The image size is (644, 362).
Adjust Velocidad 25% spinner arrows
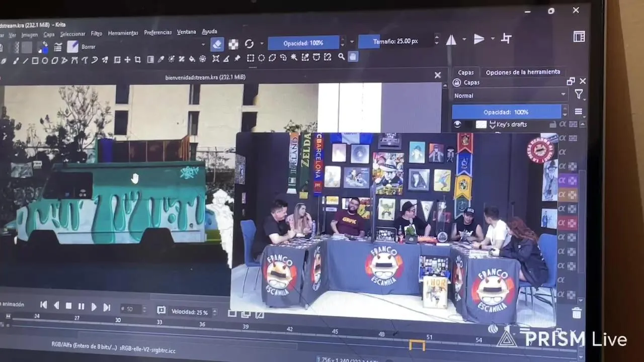tap(215, 312)
